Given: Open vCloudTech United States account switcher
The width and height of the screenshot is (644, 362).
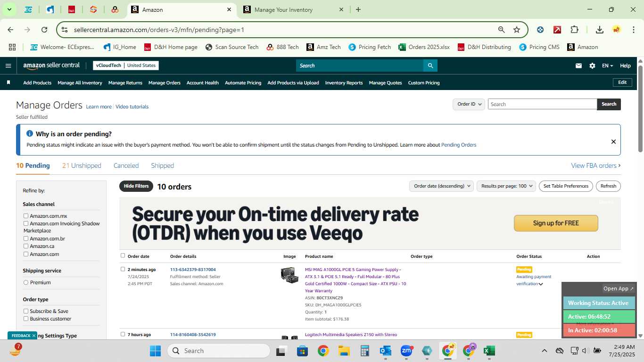Looking at the screenshot, I should point(126,66).
